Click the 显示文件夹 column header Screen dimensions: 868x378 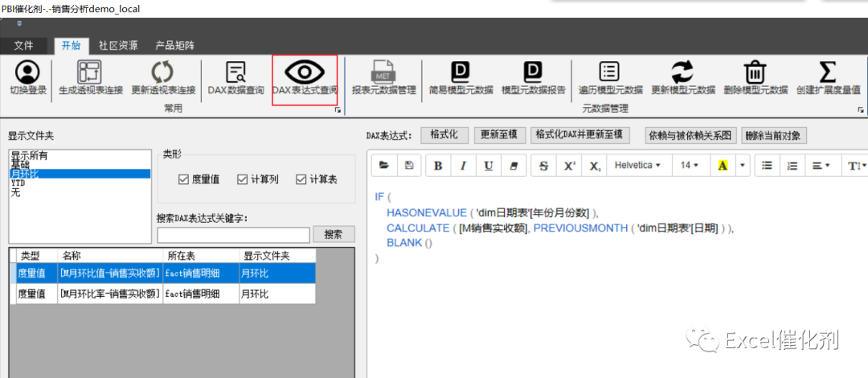click(x=277, y=256)
